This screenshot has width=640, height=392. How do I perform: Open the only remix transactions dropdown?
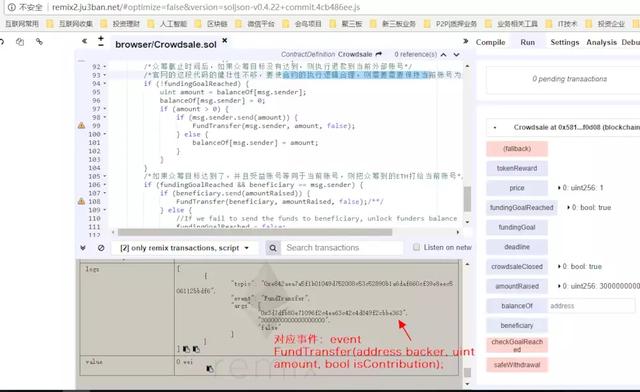[x=184, y=248]
